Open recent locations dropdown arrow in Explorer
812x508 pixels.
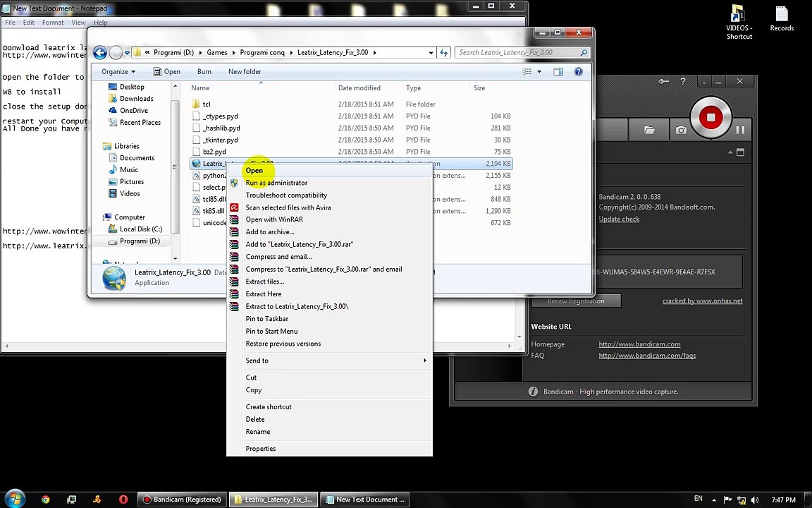127,53
